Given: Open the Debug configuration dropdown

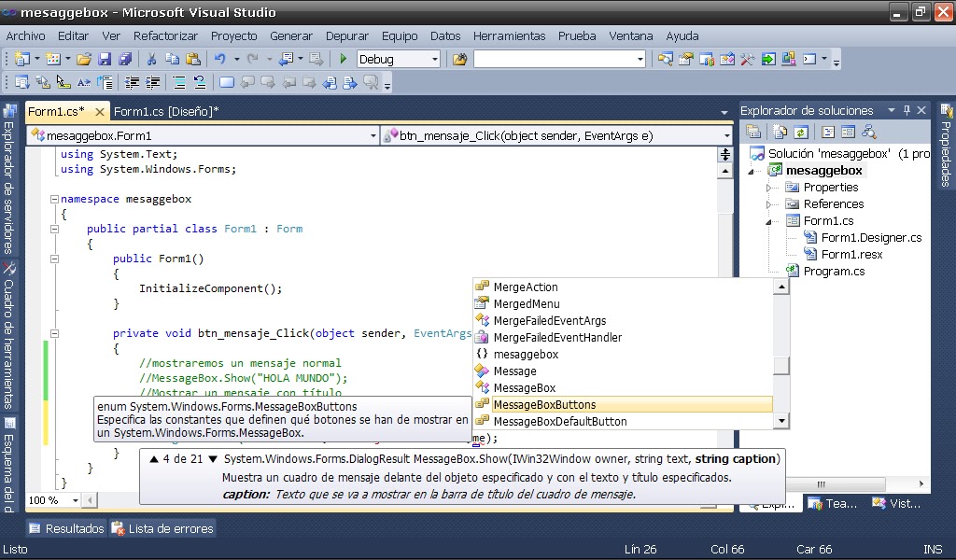Looking at the screenshot, I should tap(434, 59).
